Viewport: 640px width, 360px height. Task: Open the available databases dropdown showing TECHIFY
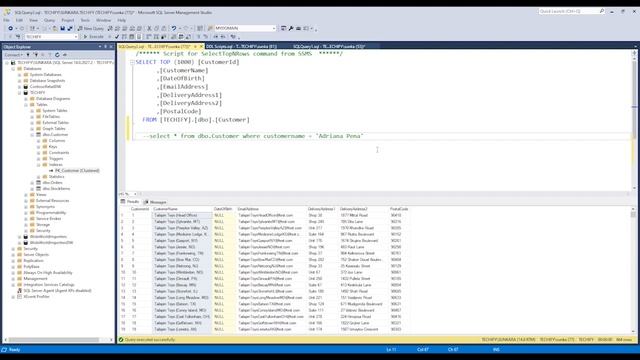tap(51, 37)
